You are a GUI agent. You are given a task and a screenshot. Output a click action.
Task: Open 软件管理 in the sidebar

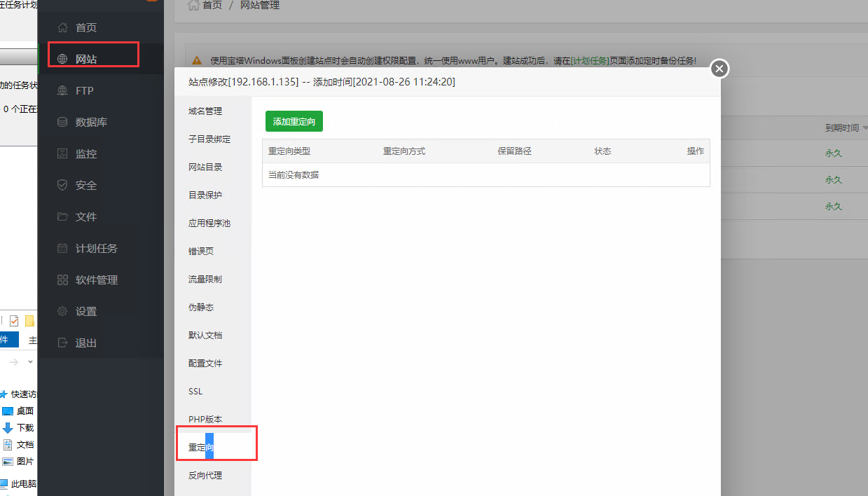pos(96,280)
